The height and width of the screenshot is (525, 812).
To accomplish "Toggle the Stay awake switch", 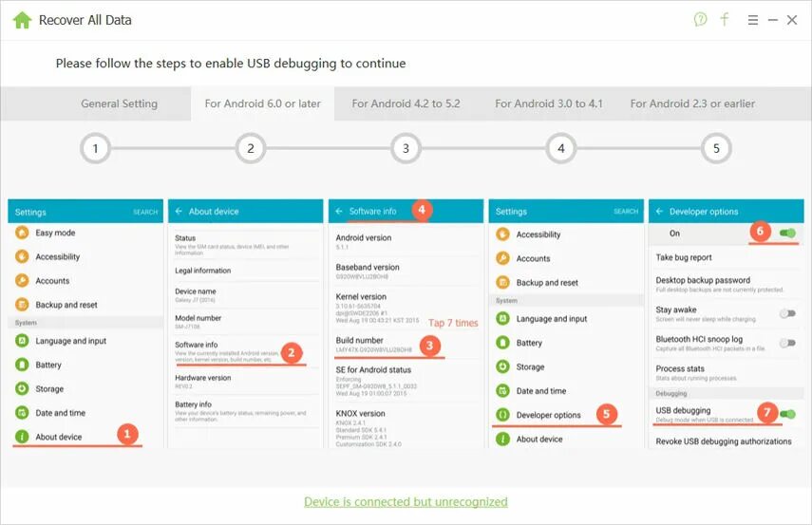I will pyautogui.click(x=787, y=313).
